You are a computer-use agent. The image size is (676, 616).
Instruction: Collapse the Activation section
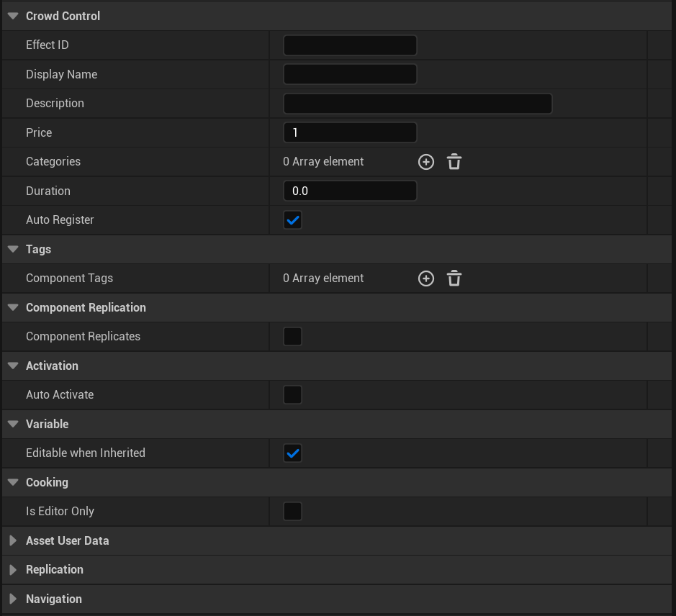click(13, 366)
